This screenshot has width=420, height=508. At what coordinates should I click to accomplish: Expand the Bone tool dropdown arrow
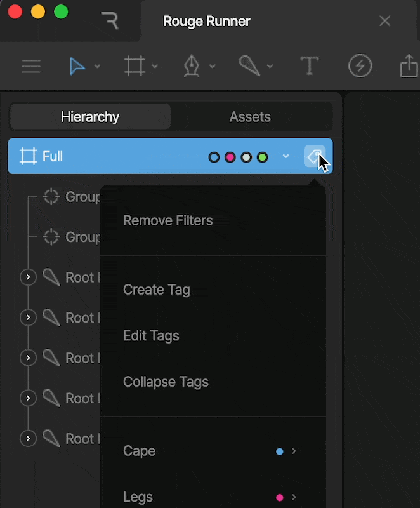[270, 66]
